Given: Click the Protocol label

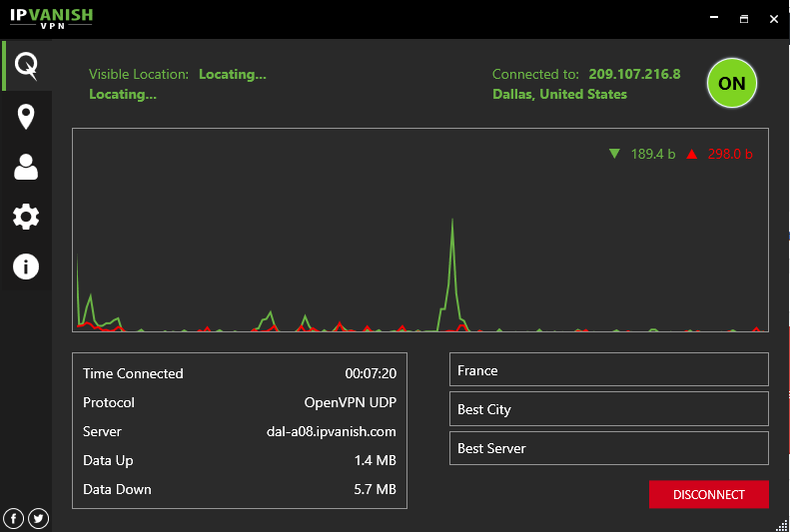Looking at the screenshot, I should tap(109, 402).
